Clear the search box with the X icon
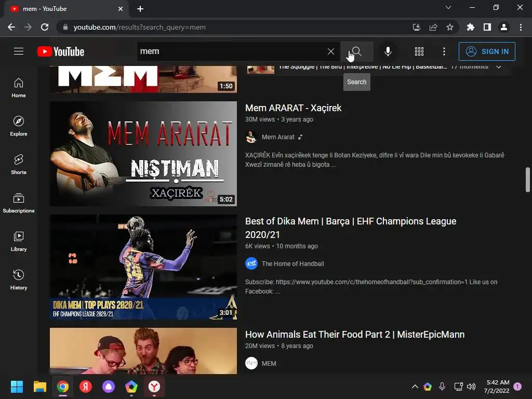Viewport: 532px width, 399px height. click(x=331, y=51)
